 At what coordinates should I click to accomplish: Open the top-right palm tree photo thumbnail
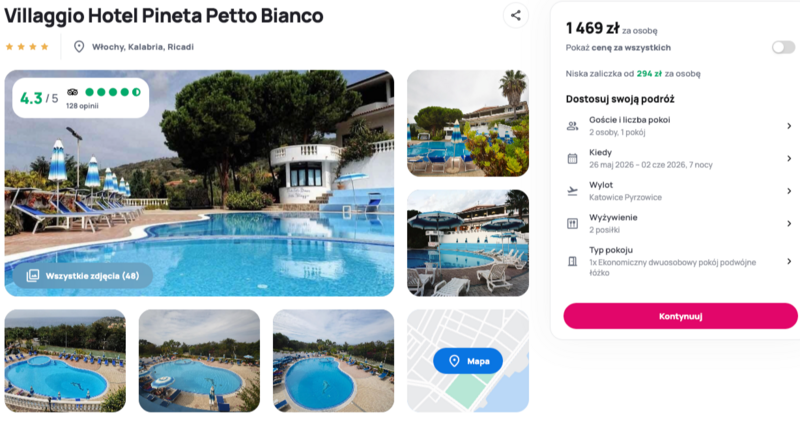click(467, 123)
